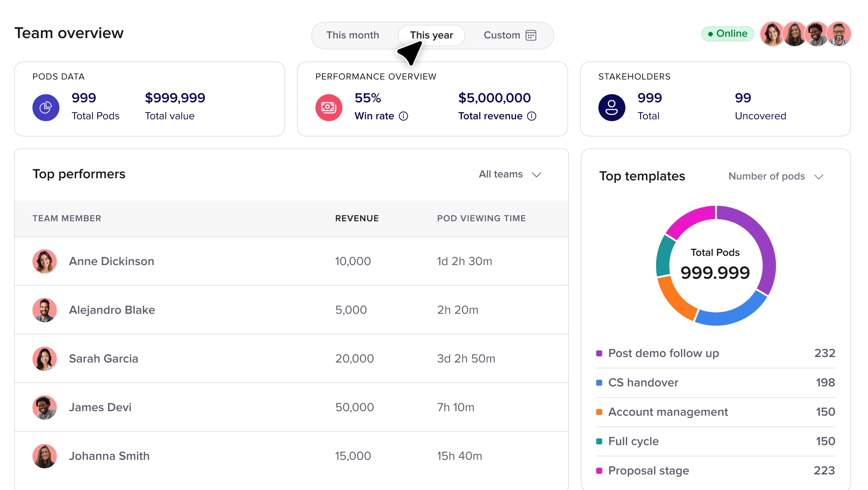Screen dimensions: 868x490
Task: Click the chevron next to All teams
Action: (x=536, y=175)
